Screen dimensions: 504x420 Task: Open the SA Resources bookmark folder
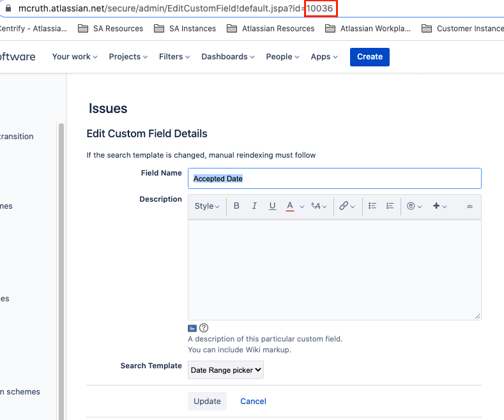[x=111, y=29]
